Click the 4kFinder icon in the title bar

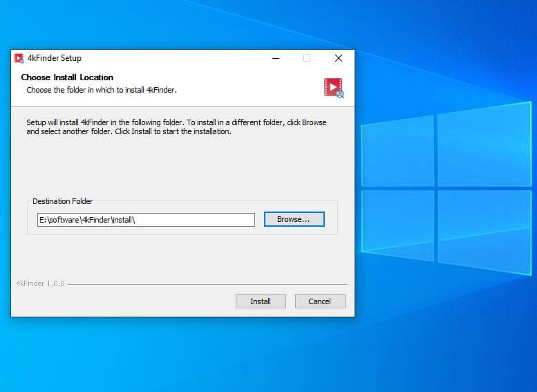click(19, 58)
